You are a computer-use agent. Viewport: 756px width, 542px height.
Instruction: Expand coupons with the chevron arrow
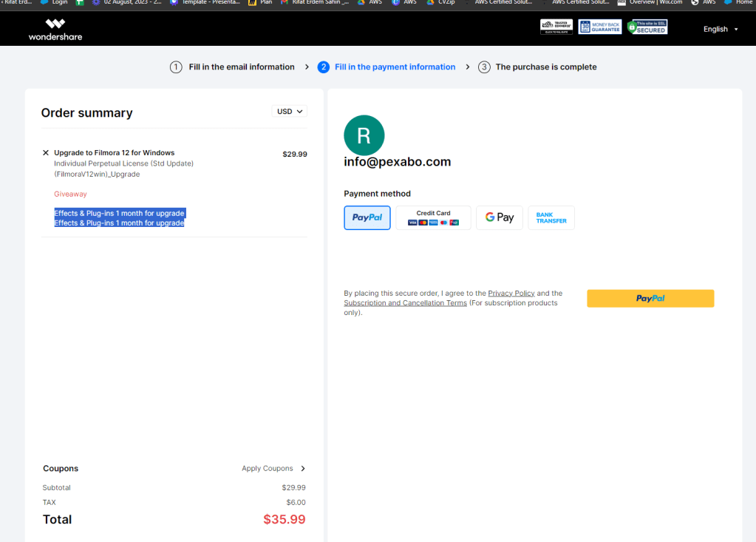click(x=303, y=468)
